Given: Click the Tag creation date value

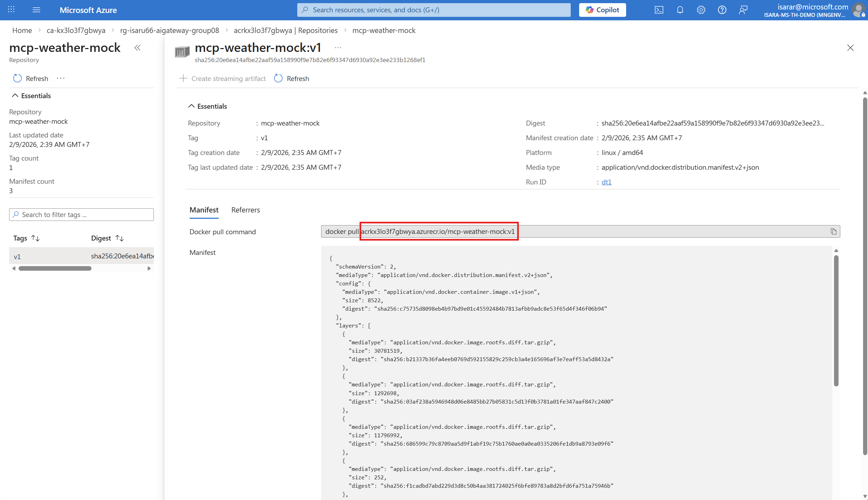Looking at the screenshot, I should [301, 153].
